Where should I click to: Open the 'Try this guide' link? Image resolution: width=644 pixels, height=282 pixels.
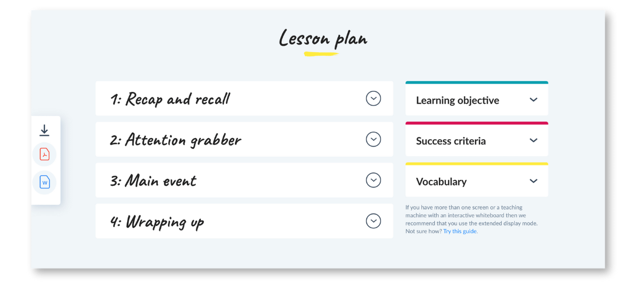460,232
